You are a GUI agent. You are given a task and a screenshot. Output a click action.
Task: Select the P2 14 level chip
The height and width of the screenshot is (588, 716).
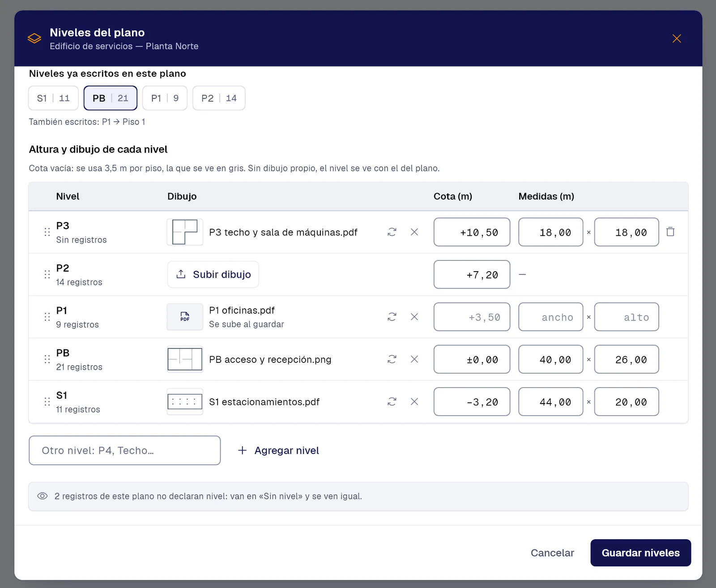point(219,98)
